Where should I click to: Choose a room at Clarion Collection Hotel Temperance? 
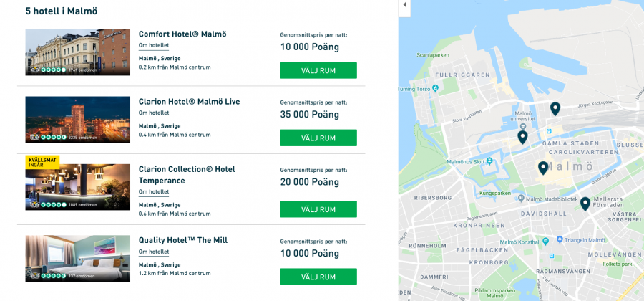318,209
